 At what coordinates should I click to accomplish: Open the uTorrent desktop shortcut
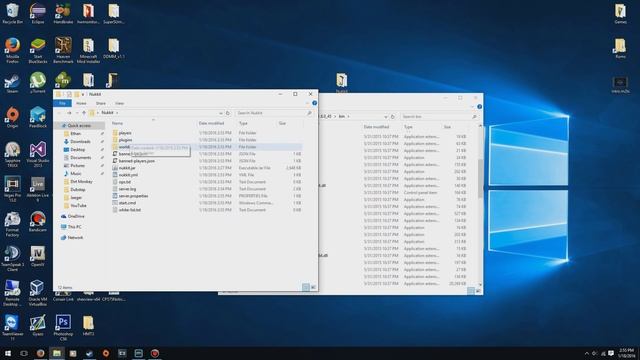pos(38,82)
